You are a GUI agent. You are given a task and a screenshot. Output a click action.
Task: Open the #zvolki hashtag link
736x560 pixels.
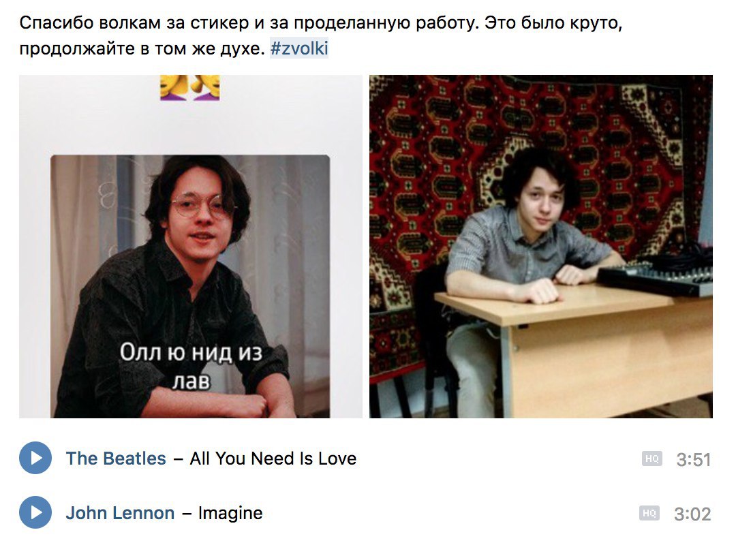click(299, 48)
